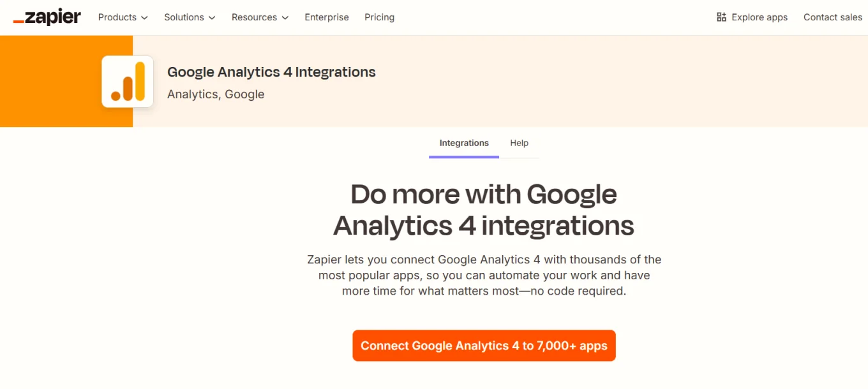Select the Integrations tab
This screenshot has width=868, height=389.
(x=464, y=143)
